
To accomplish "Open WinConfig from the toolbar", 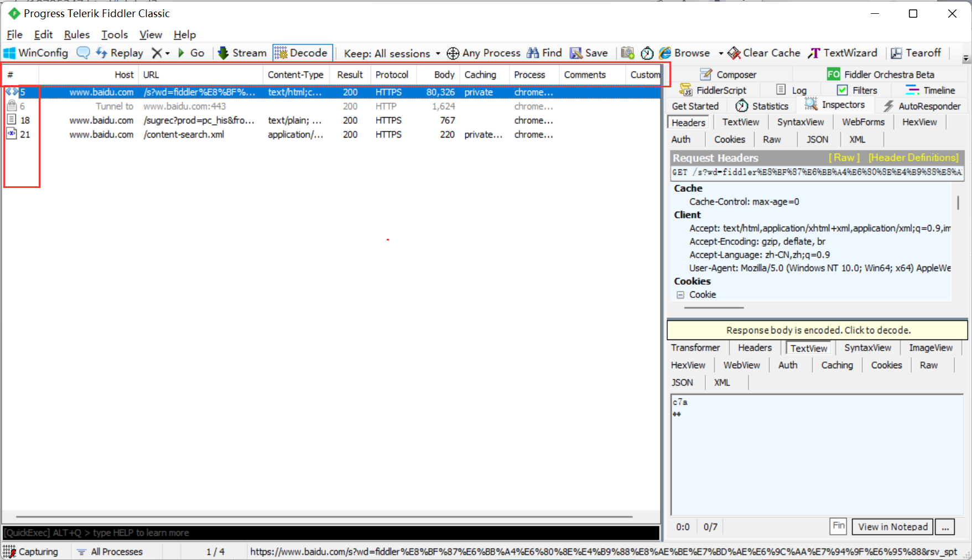I will (36, 53).
